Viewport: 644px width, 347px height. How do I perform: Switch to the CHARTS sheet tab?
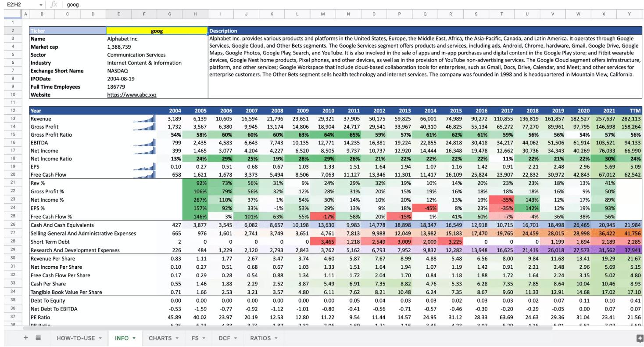(x=160, y=338)
